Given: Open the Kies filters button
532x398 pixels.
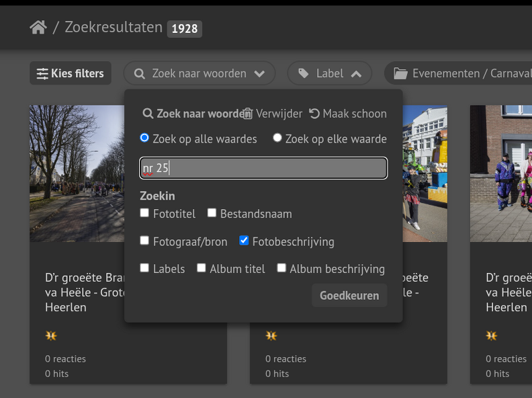Looking at the screenshot, I should click(x=71, y=73).
